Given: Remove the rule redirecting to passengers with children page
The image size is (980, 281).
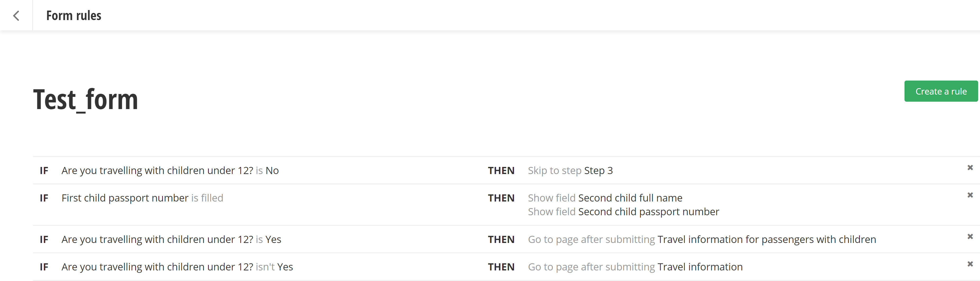Looking at the screenshot, I should point(970,236).
